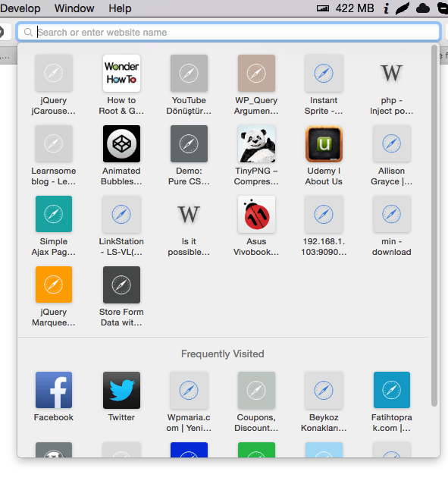Screen dimensions: 448x484
Task: Open the Help menu
Action: click(120, 8)
